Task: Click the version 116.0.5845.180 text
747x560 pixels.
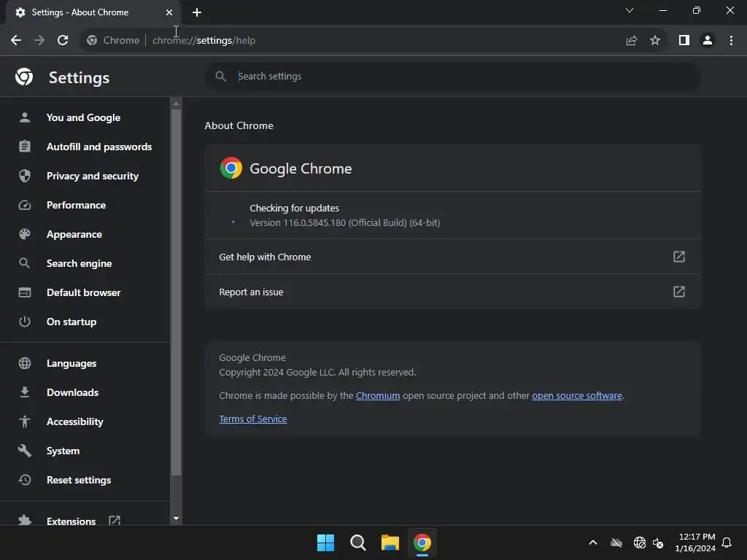Action: [x=345, y=223]
